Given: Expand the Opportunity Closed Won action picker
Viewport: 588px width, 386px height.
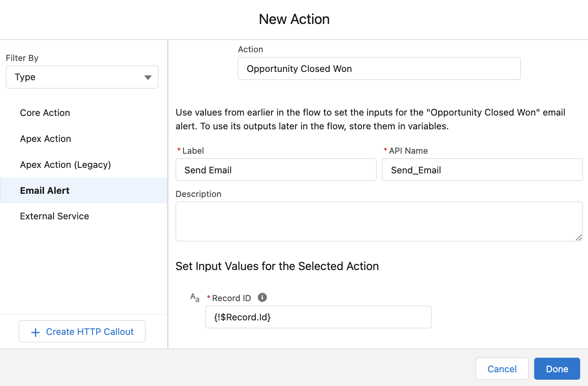Looking at the screenshot, I should point(379,68).
